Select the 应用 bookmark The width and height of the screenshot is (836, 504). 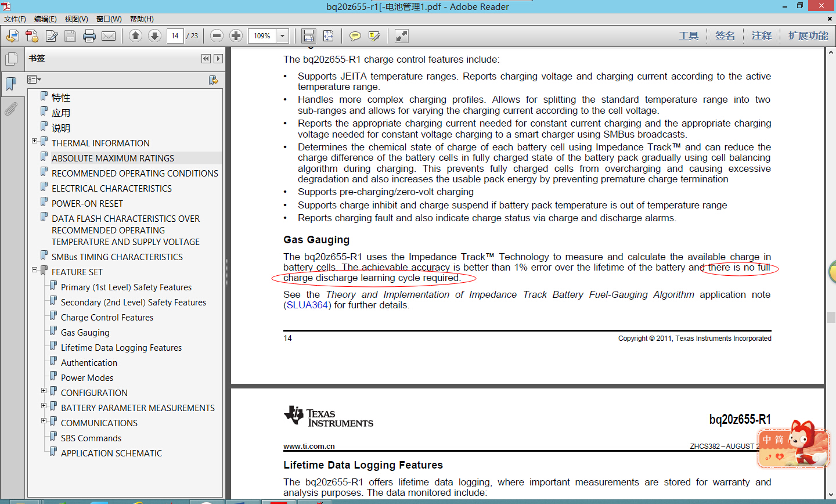61,113
